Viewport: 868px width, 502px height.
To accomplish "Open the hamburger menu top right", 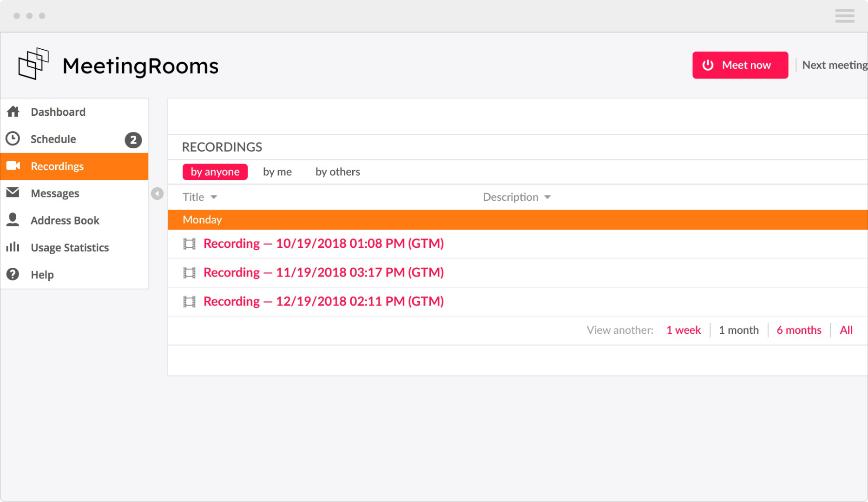I will point(845,15).
